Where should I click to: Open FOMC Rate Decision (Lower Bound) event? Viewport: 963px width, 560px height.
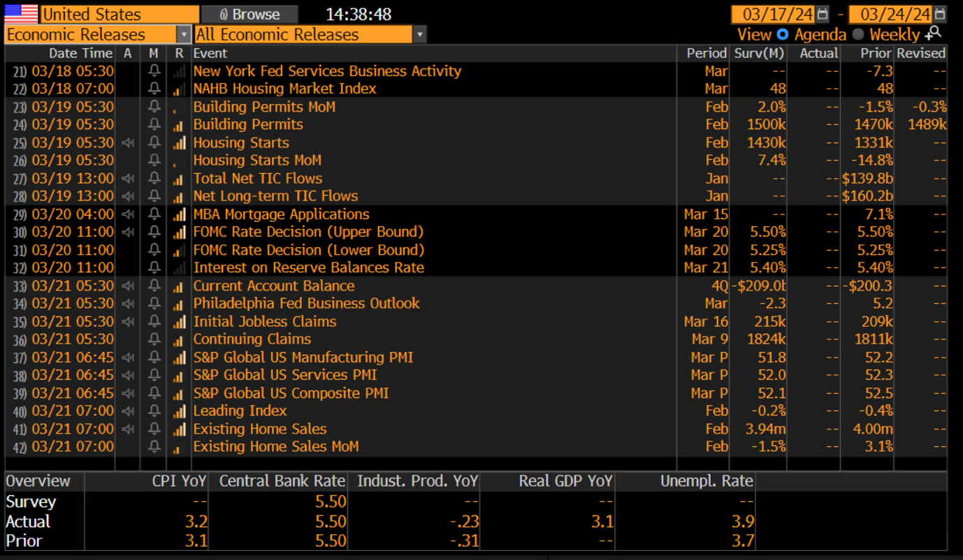(309, 250)
